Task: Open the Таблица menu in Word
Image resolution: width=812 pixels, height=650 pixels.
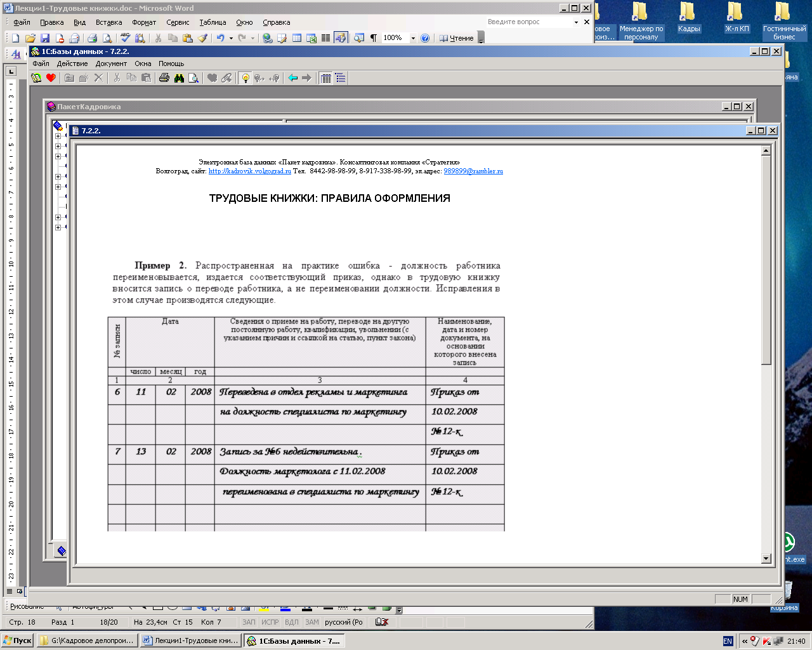Action: (213, 22)
